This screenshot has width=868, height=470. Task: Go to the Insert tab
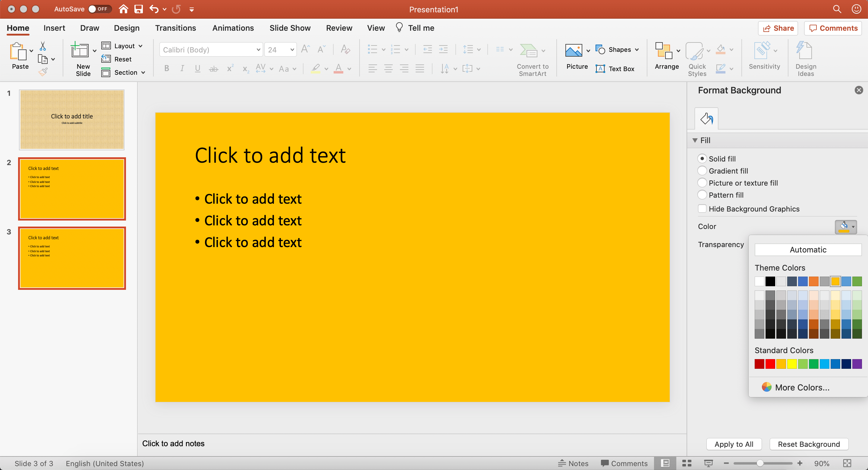point(54,28)
